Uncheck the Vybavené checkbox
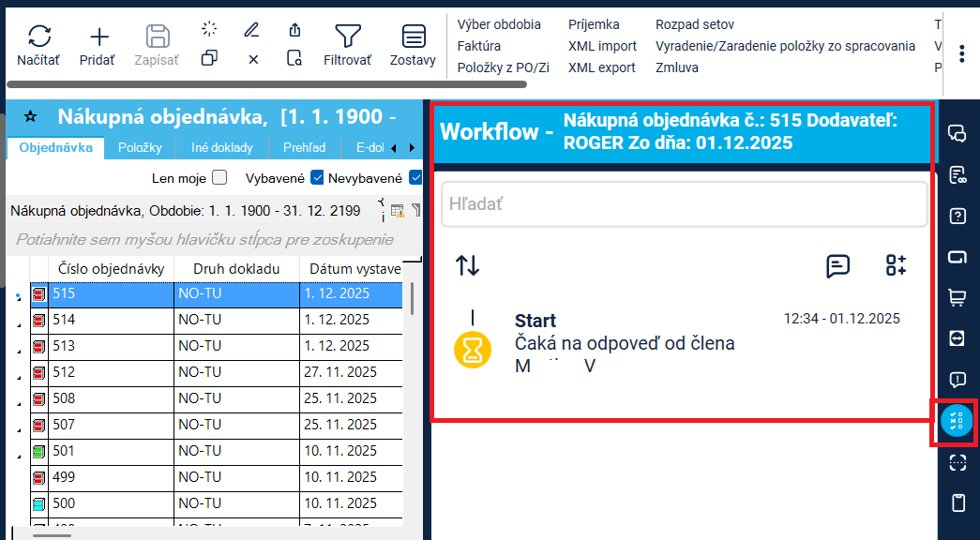 coord(317,178)
